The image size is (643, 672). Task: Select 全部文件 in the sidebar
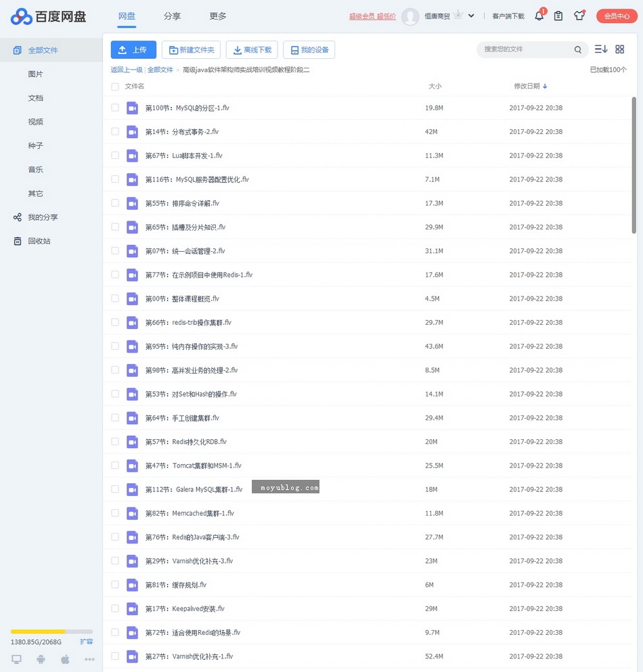[51, 50]
